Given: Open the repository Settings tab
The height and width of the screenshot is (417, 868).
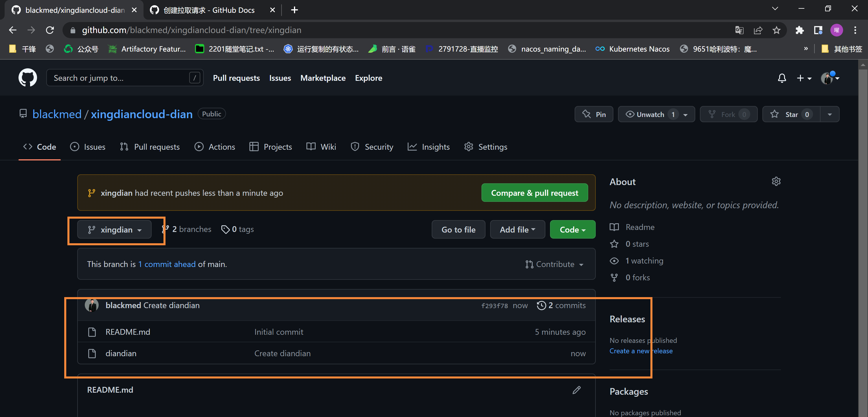Looking at the screenshot, I should [x=486, y=147].
